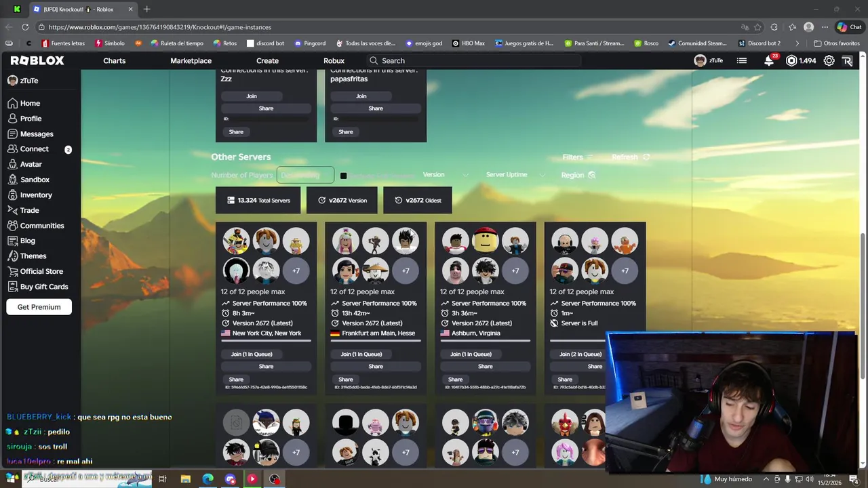Open the Robux balance icon showing 1.494

coord(791,60)
